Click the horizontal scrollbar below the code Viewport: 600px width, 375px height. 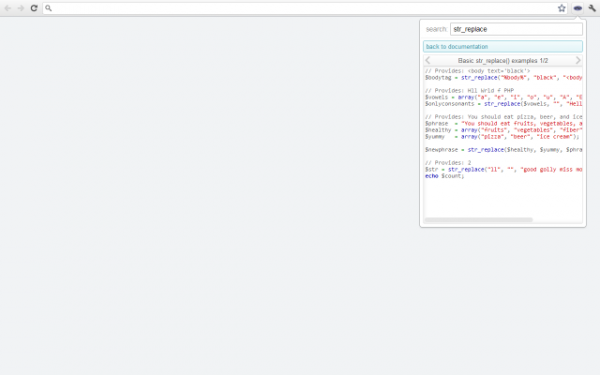coord(478,220)
